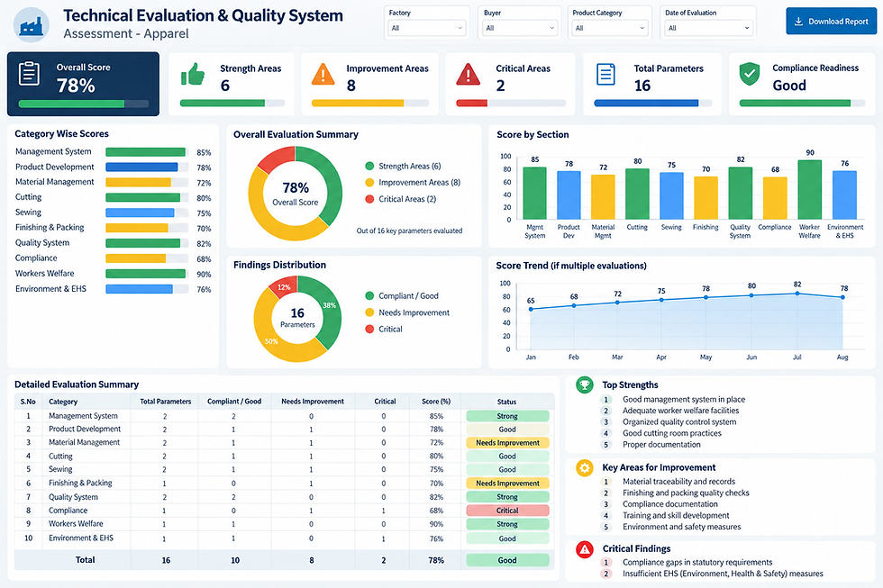This screenshot has width=883, height=588.
Task: Click the Status column header
Action: (x=506, y=402)
